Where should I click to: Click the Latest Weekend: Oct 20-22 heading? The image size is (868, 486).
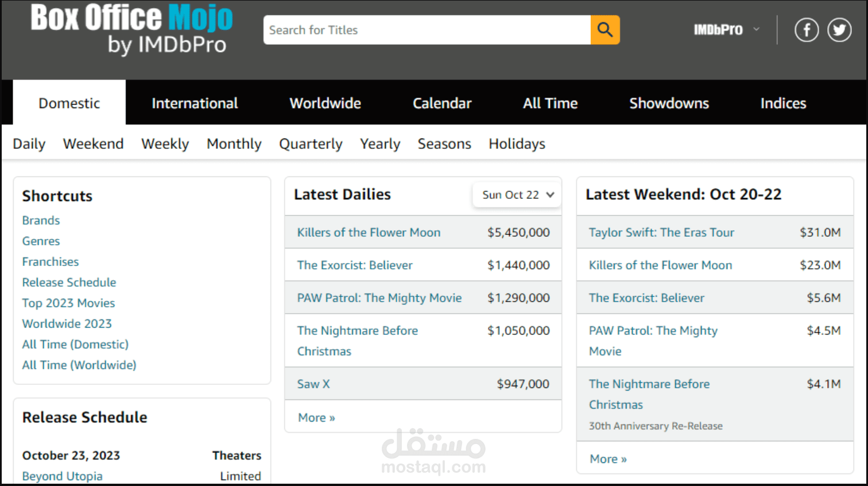pyautogui.click(x=683, y=195)
